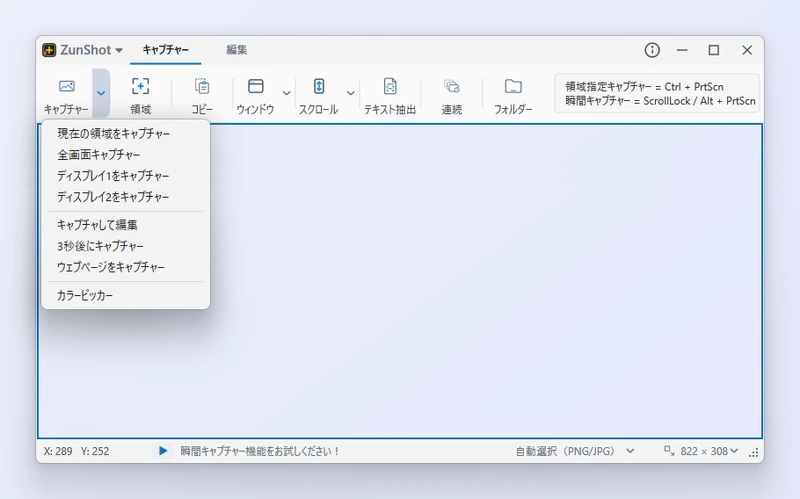
Task: Select ディスプレイ2をキャプチャー menu item
Action: (x=126, y=196)
